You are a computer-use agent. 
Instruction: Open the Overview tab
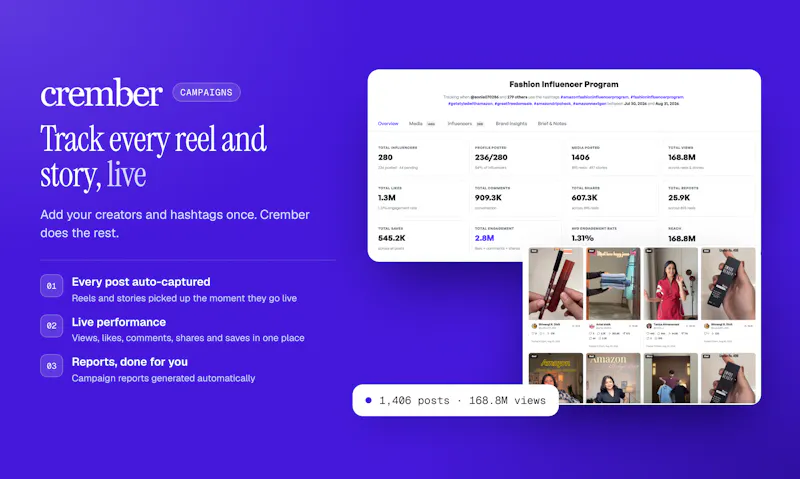pos(388,123)
